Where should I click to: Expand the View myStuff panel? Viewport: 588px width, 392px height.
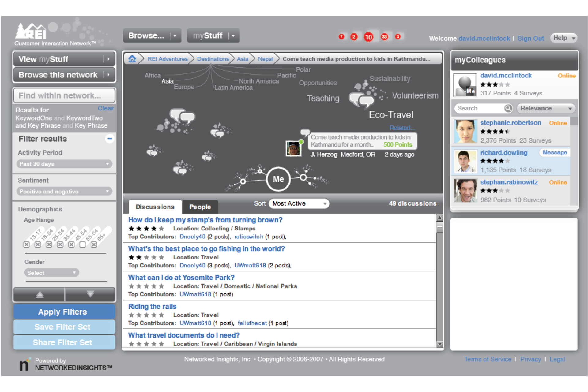coord(64,59)
